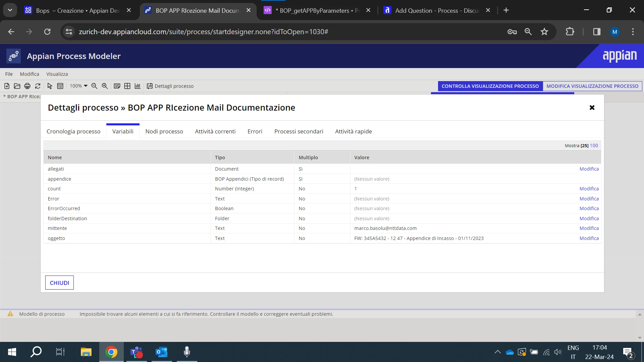Show 100 rows per page

pos(594,145)
